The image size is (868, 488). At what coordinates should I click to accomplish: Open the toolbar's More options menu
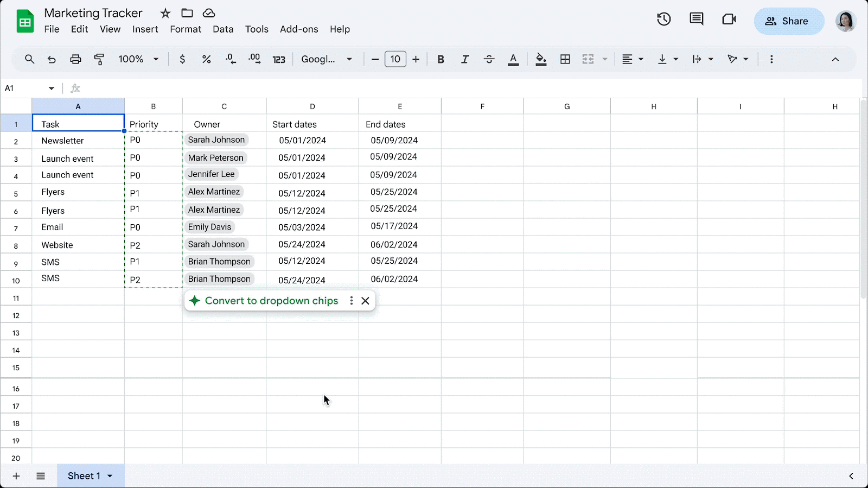771,59
